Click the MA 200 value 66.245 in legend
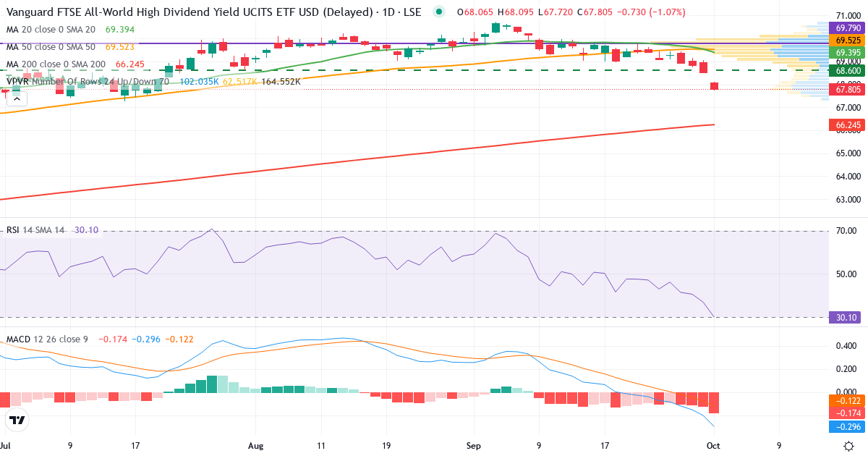Viewport: 868px width, 456px height. (x=129, y=64)
